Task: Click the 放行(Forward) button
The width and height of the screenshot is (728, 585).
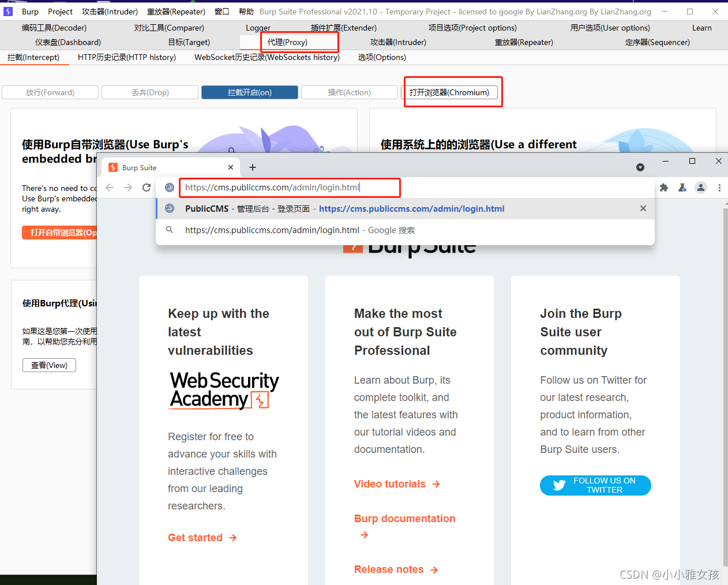Action: tap(50, 92)
